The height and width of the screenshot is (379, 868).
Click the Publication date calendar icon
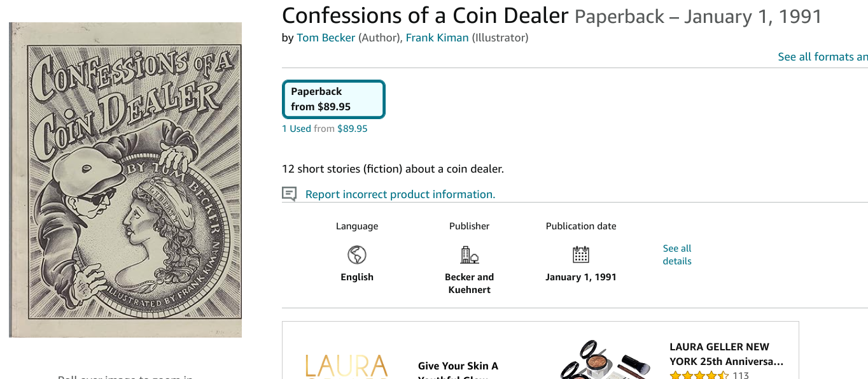[580, 255]
